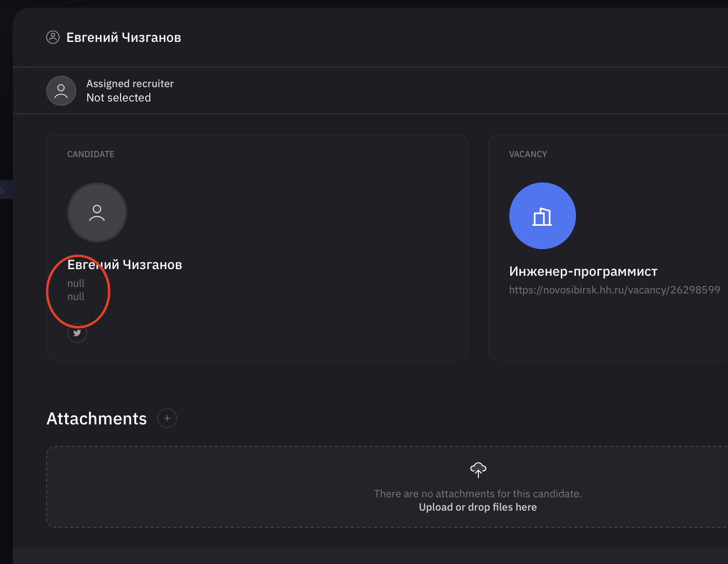Click the second 'null' line on candidate card
The height and width of the screenshot is (564, 728).
76,297
